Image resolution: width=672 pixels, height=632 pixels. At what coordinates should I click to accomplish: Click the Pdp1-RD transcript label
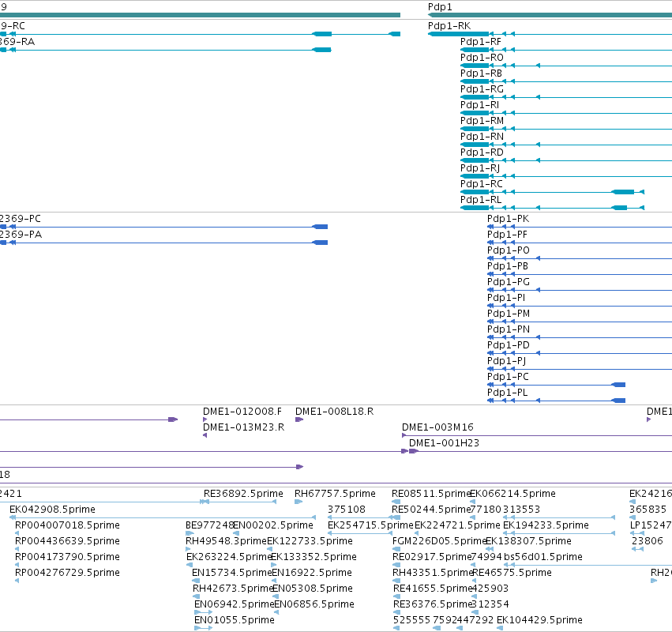(x=482, y=152)
